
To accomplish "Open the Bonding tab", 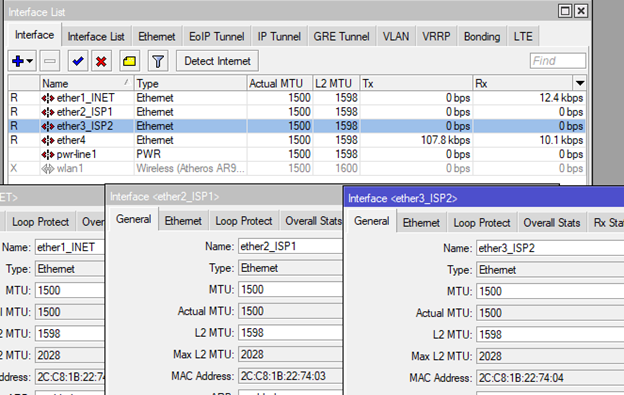I will tap(482, 37).
